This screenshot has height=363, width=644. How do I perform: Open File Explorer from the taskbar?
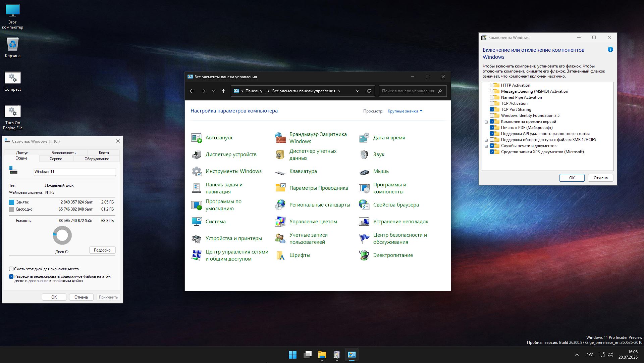pos(322,355)
